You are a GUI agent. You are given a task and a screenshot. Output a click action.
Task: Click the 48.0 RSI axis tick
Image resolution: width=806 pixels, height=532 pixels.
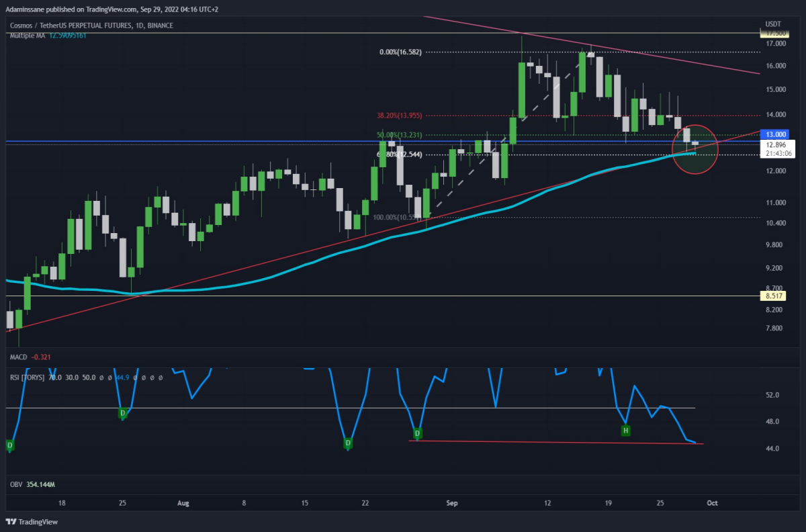(772, 422)
